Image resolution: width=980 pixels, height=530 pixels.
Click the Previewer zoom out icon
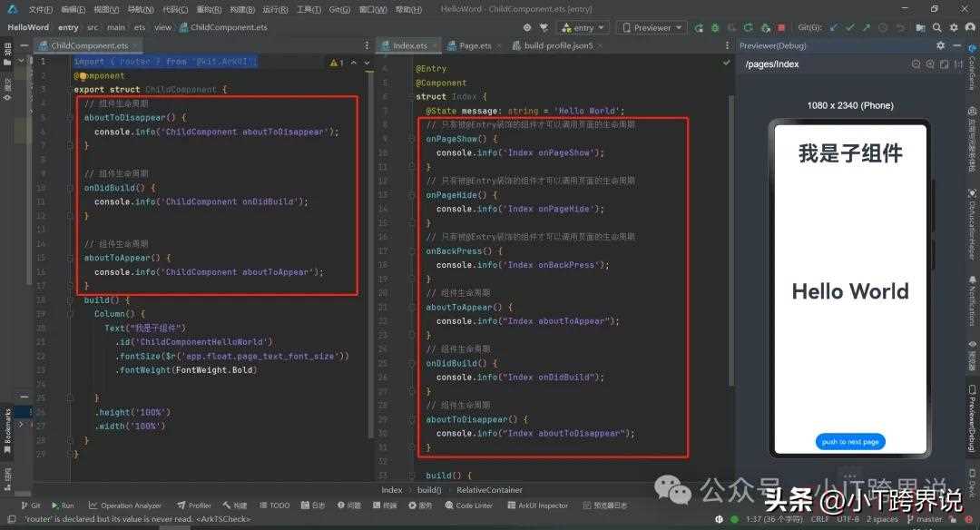916,64
